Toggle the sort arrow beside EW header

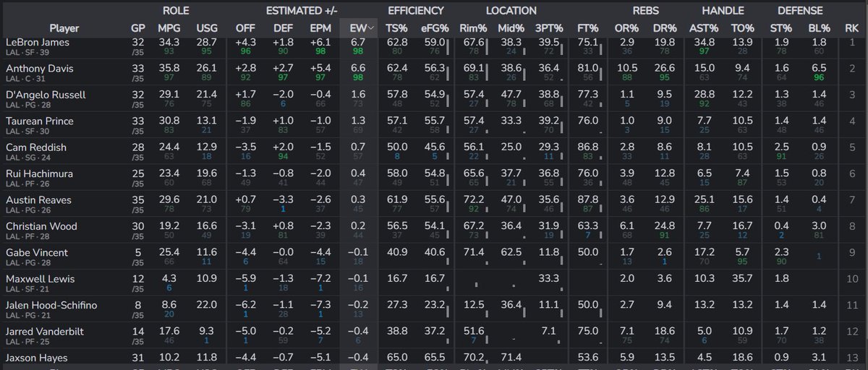click(372, 29)
